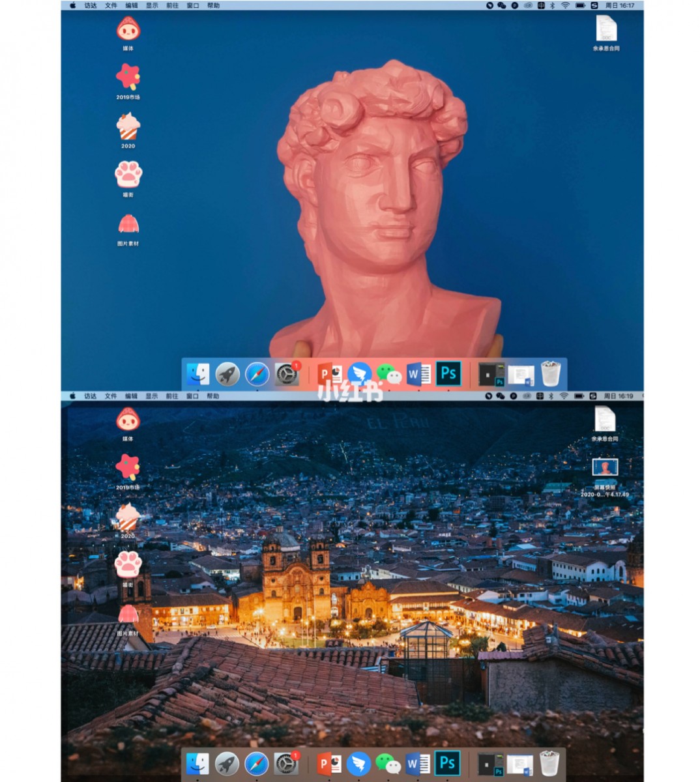Click the Bluetooth status icon

[x=552, y=5]
